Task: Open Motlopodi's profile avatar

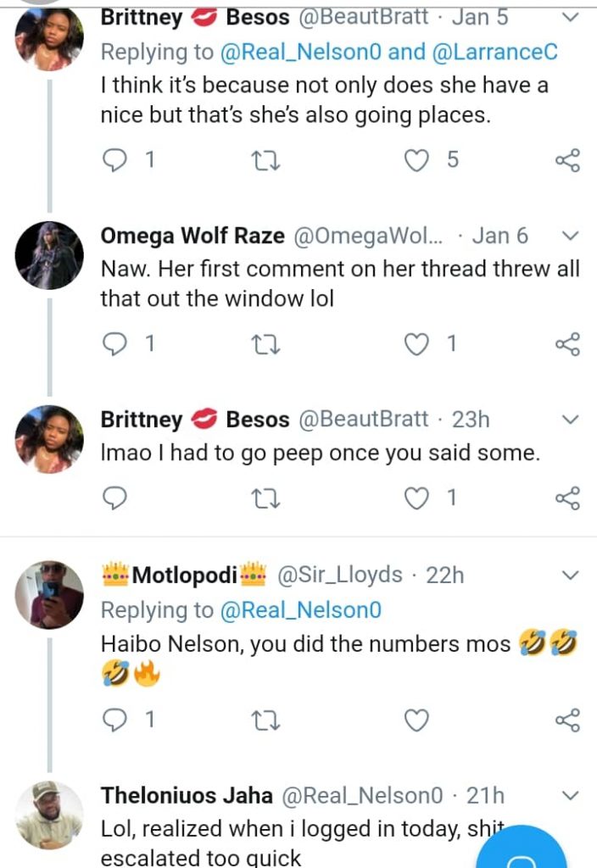Action: [x=49, y=594]
